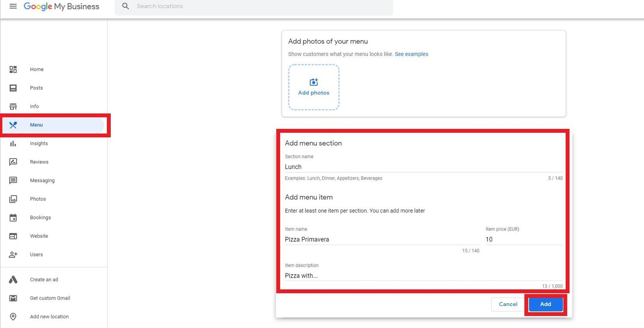Click the blue Add button
644x328 pixels.
[545, 304]
